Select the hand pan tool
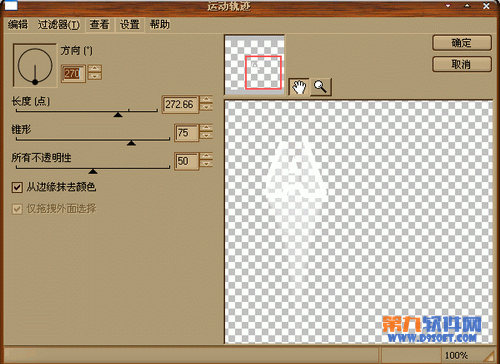Image resolution: width=500 pixels, height=364 pixels. coord(299,87)
